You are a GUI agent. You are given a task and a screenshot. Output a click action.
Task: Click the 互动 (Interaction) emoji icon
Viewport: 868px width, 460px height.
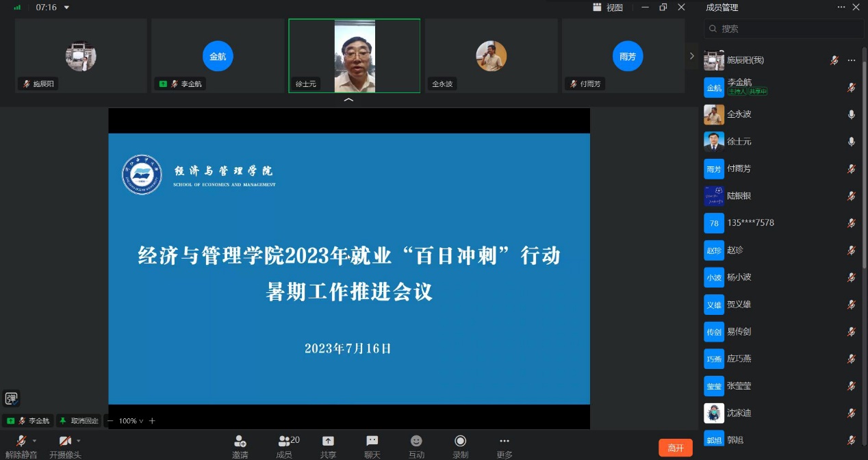[x=416, y=442]
